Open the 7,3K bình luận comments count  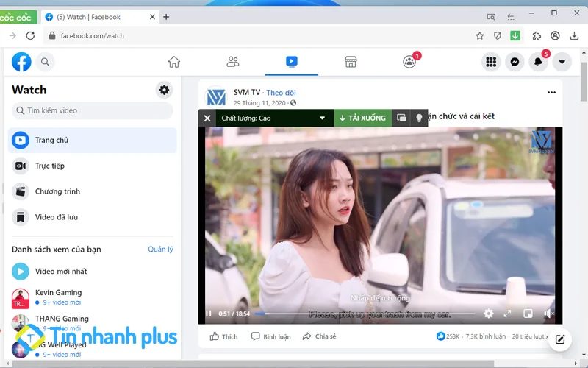[x=486, y=336]
